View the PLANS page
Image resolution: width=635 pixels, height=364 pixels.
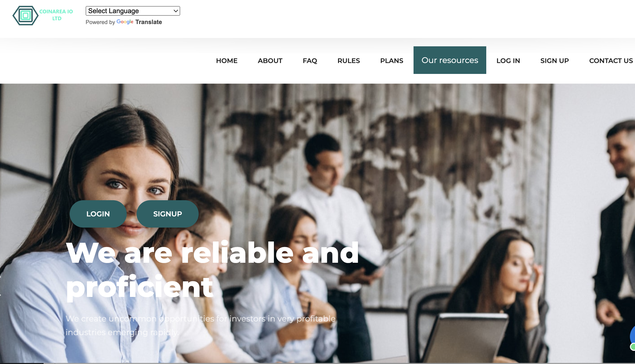[392, 61]
